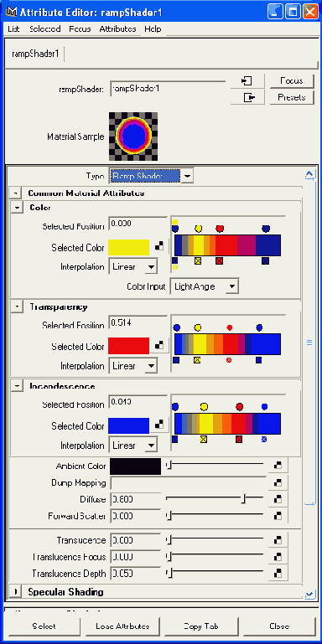Click the Close button at bottom
Viewport: 322px width, 644px height.
[x=279, y=626]
